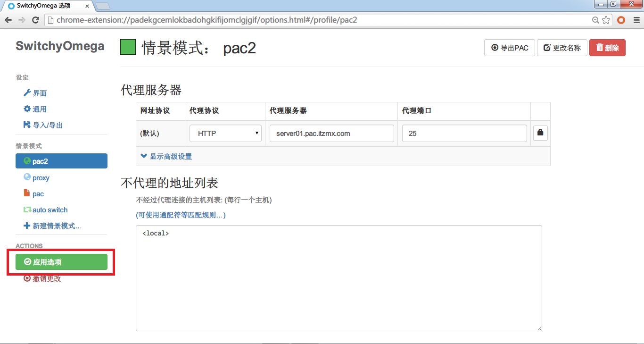
Task: Select the proxy profile in sidebar
Action: (40, 177)
